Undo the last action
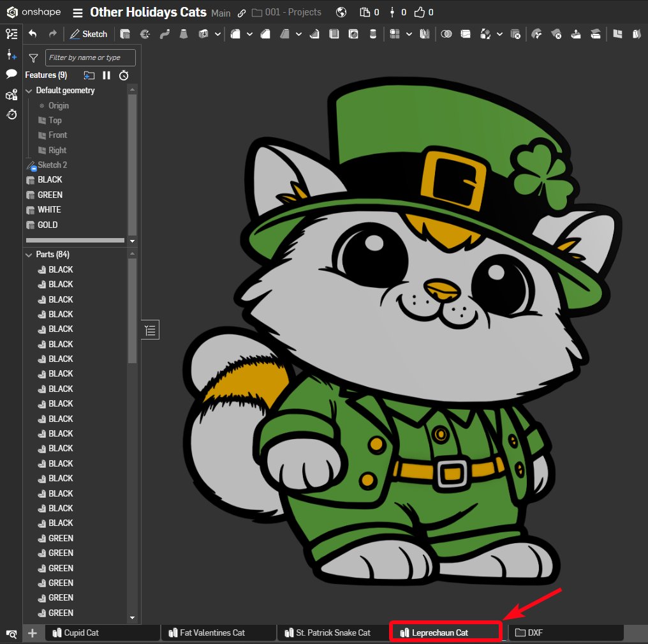The height and width of the screenshot is (644, 648). (33, 34)
